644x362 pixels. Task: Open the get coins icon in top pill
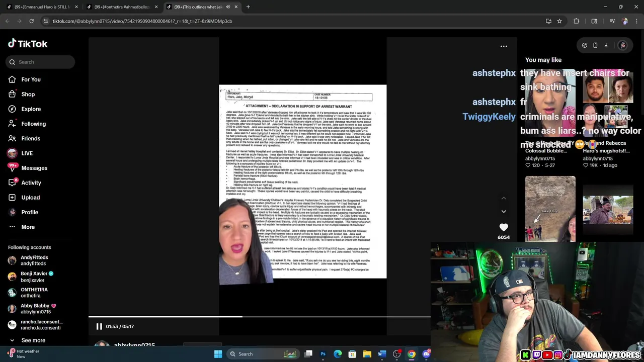(585, 45)
